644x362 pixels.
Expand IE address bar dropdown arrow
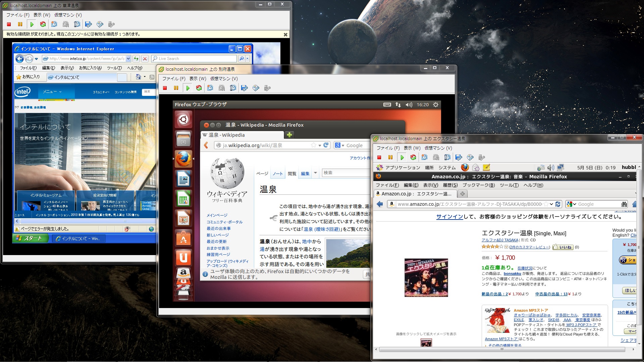coord(128,59)
